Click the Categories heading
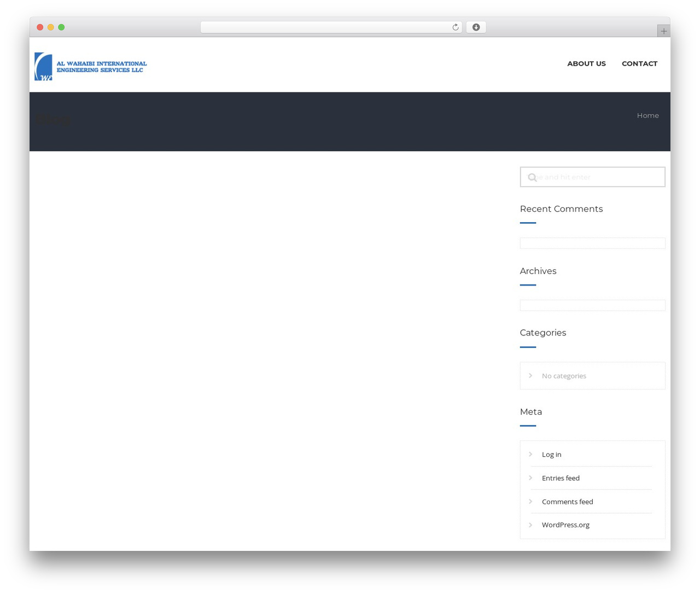Viewport: 700px width, 593px height. pyautogui.click(x=543, y=333)
